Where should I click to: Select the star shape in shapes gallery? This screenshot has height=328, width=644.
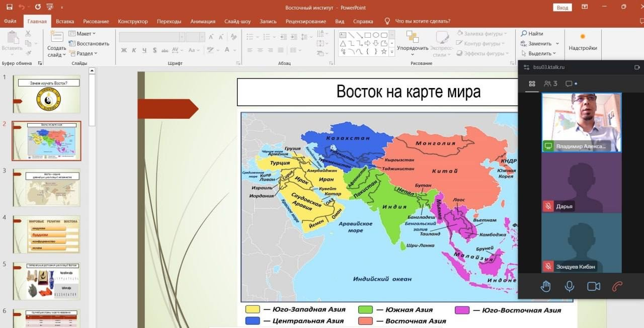tap(384, 51)
